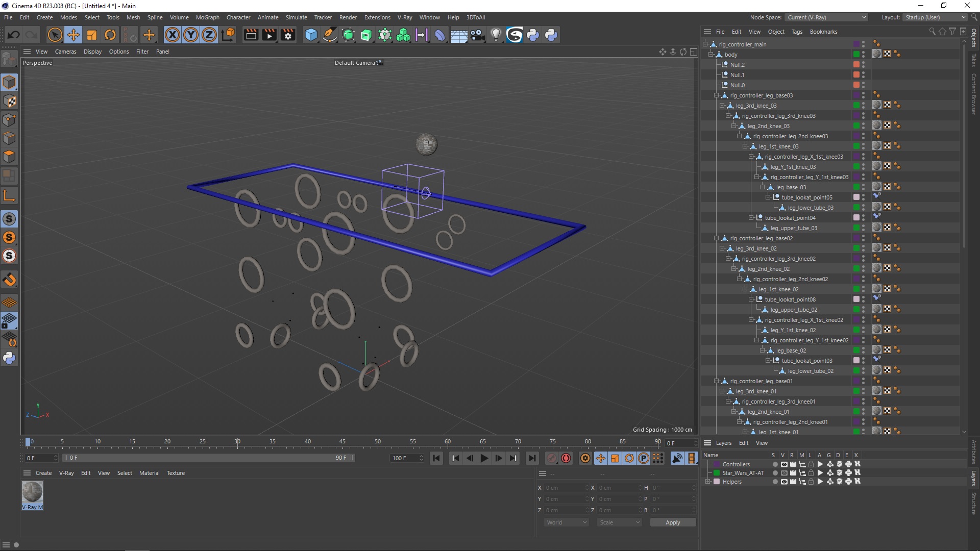Click the Controllers layer purple color swatch
The image size is (980, 551).
717,464
